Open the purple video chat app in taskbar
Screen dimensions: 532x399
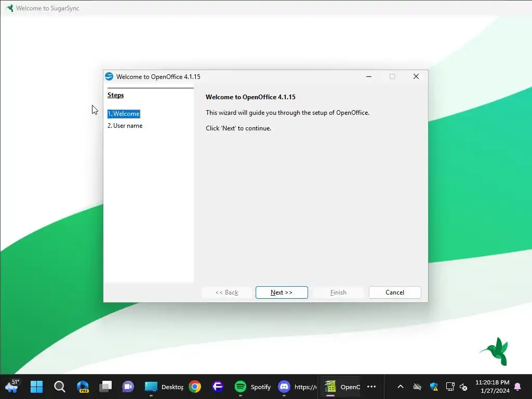[x=128, y=387]
